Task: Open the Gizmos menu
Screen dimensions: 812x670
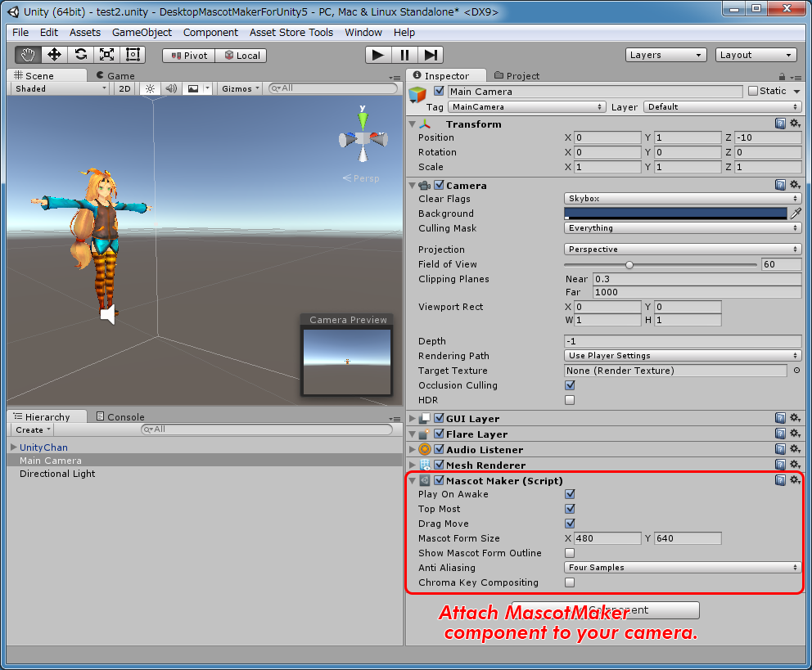Action: 241,89
